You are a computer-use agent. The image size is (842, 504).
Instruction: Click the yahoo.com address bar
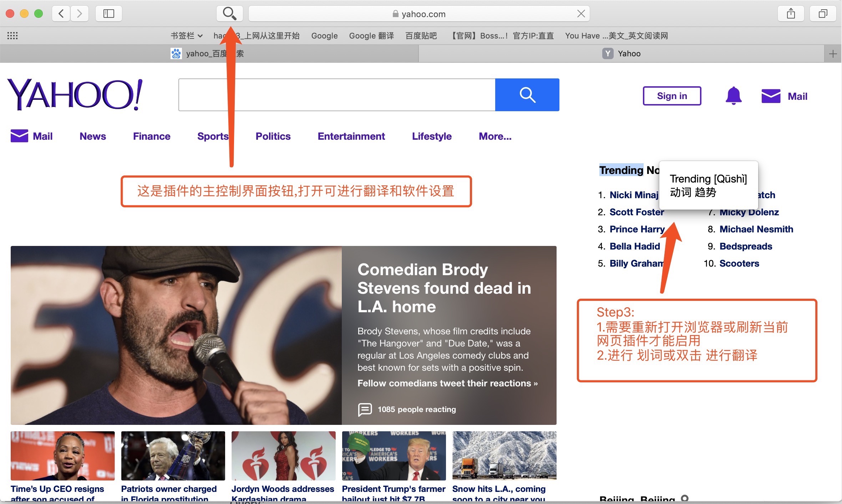click(419, 14)
